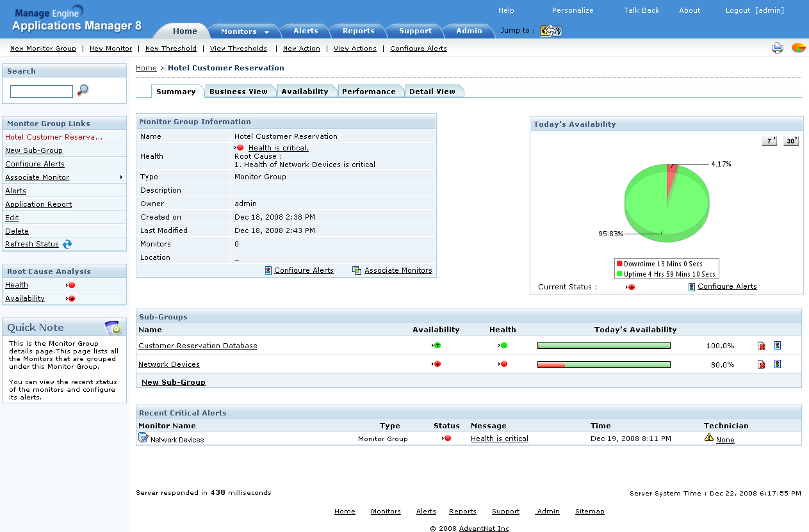The width and height of the screenshot is (809, 532).
Task: Show 30-day availability history
Action: coord(790,141)
